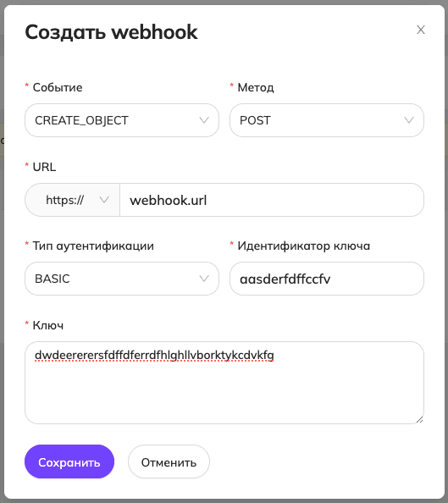This screenshot has height=503, width=448.
Task: Open the Событие dropdown showing CREATE_OBJECT
Action: 122,120
